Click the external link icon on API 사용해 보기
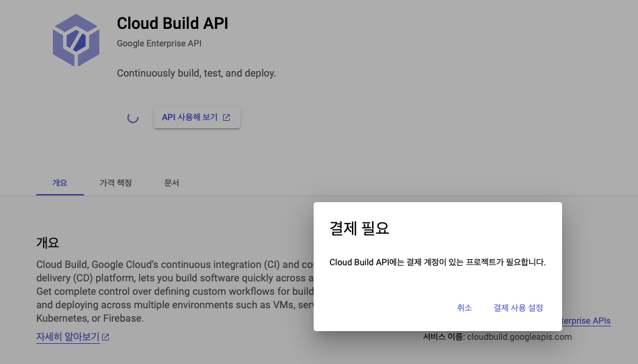This screenshot has width=638, height=364. pyautogui.click(x=226, y=118)
